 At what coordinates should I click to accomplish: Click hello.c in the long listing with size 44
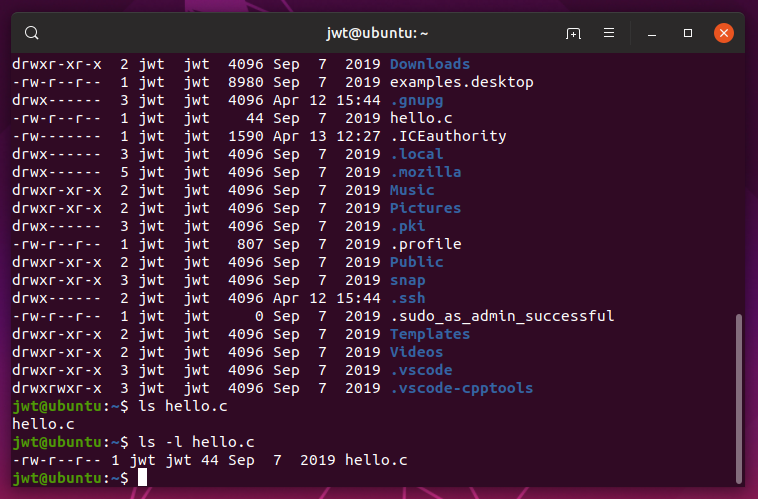(x=421, y=118)
